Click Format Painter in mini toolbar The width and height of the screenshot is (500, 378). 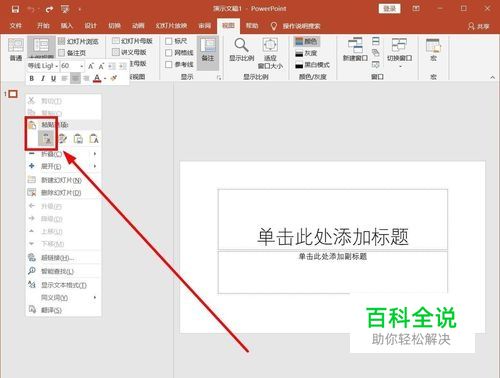coord(114,79)
